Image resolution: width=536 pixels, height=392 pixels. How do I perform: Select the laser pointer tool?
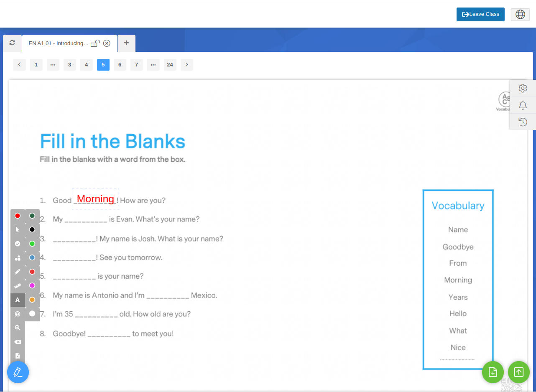(18, 314)
